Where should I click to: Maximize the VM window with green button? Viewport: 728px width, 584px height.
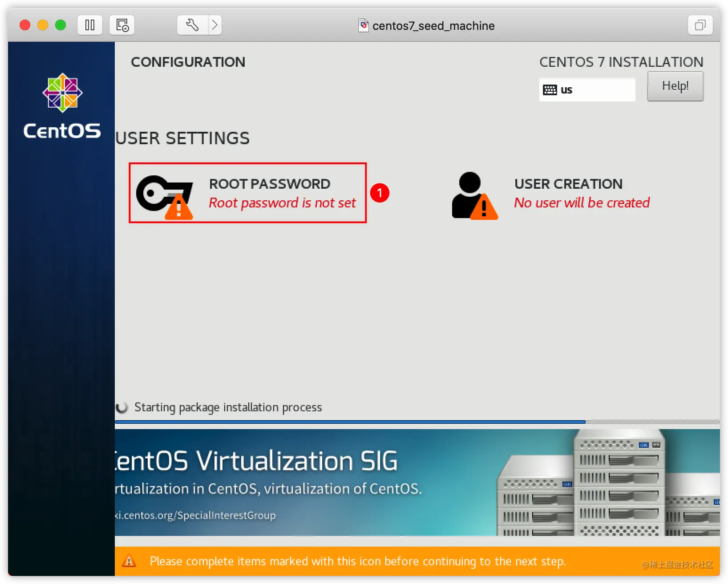point(61,25)
